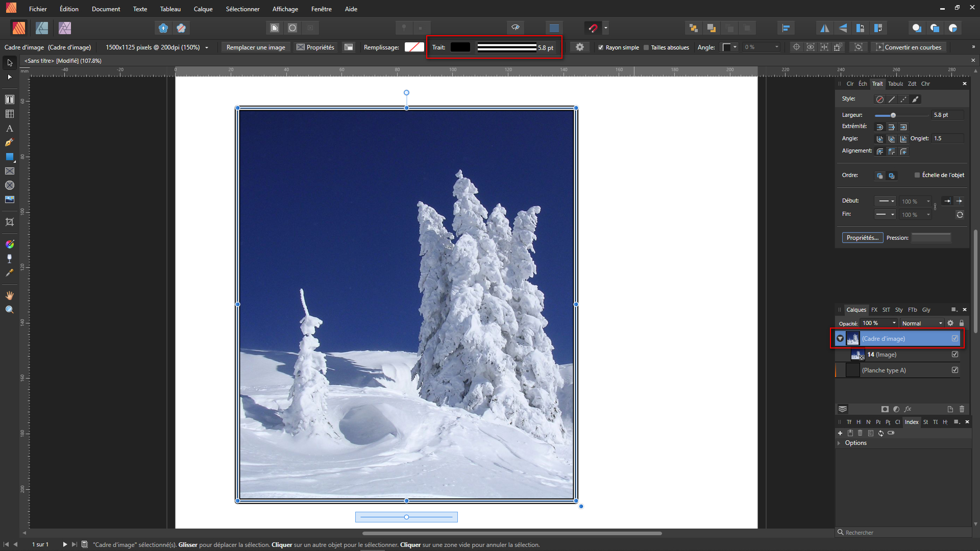This screenshot has height=551, width=980.
Task: Select the Artistic Text tool
Action: 9,129
